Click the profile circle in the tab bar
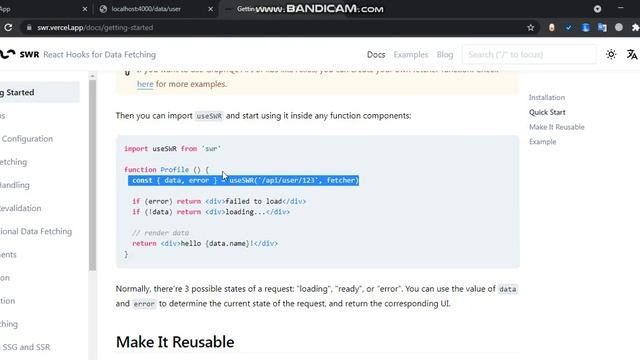640x360 pixels. tap(598, 9)
